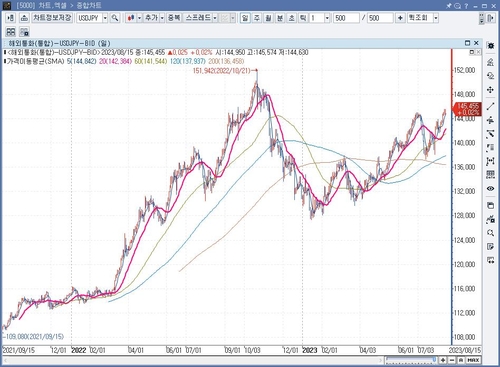Open the data table icon in sidebar
This screenshot has width=500, height=367.
pyautogui.click(x=491, y=175)
